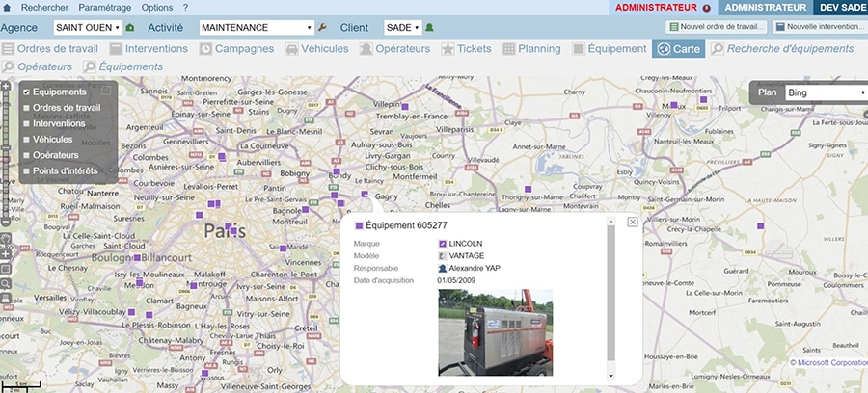Switch to Planning tab
868x393 pixels.
point(532,48)
